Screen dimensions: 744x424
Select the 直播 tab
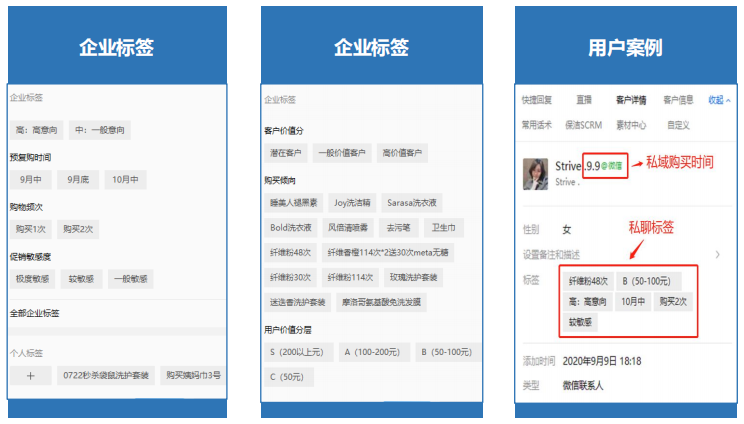click(584, 100)
